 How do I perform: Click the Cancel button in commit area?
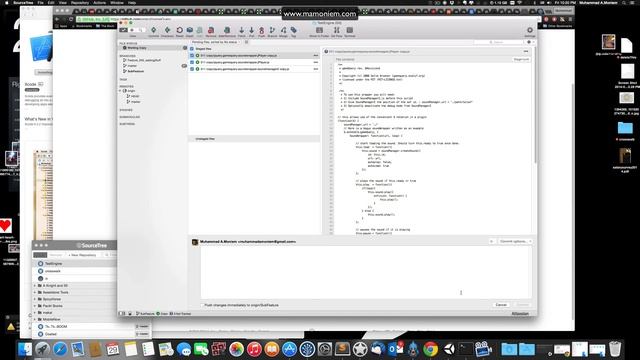(x=501, y=305)
